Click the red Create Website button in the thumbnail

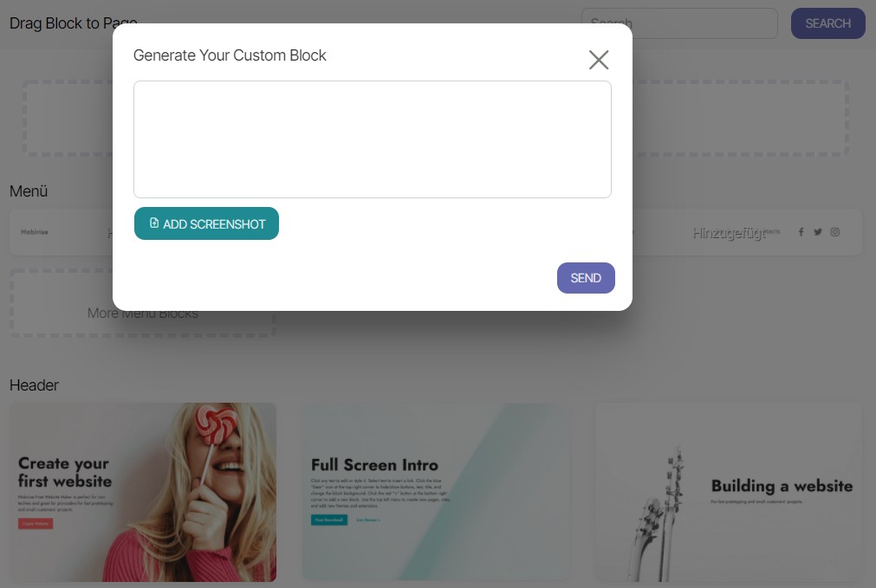pos(36,524)
